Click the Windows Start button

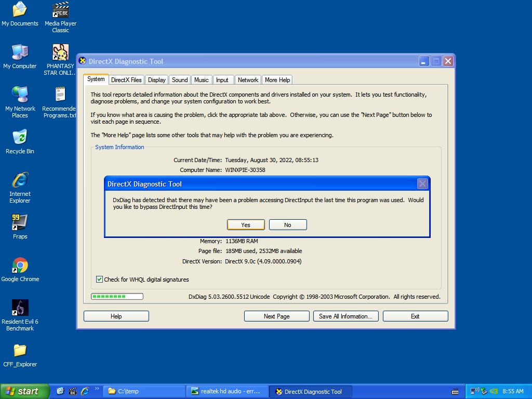[x=25, y=392]
